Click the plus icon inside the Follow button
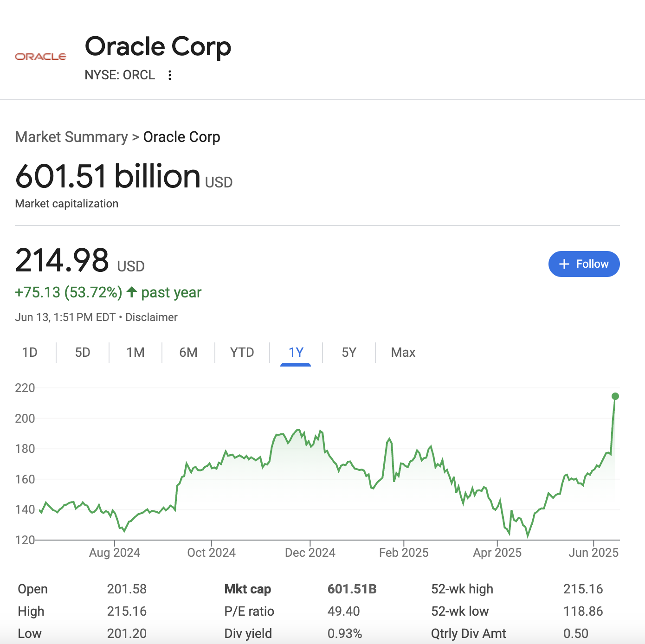645x644 pixels. 564,264
